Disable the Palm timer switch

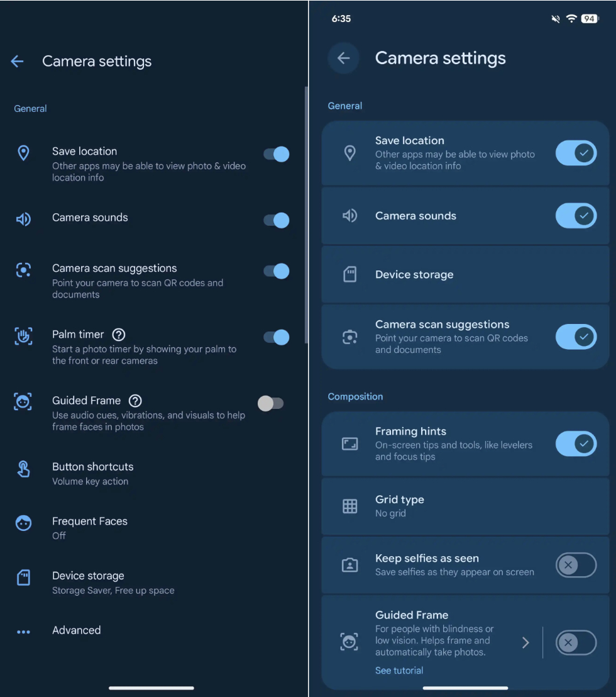277,338
